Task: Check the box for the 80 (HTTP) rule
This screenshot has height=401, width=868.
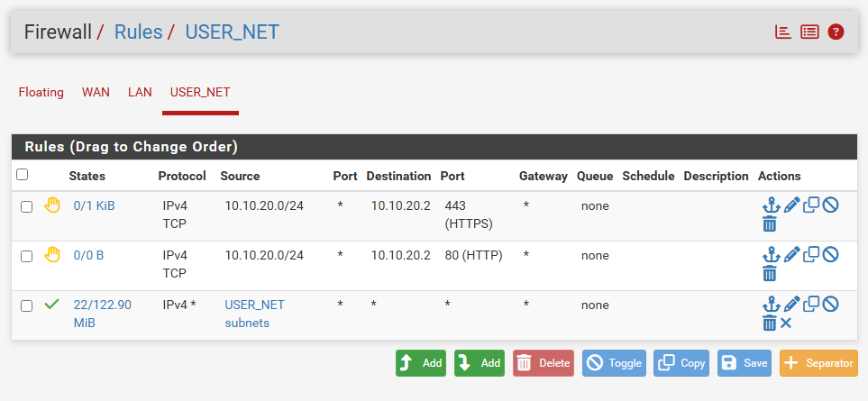Action: [26, 256]
